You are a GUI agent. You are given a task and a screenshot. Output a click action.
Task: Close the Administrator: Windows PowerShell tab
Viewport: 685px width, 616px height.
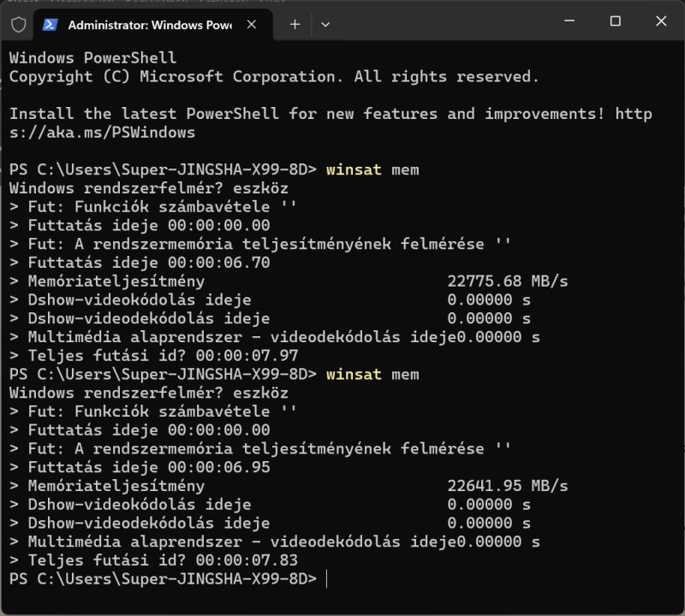coord(252,25)
